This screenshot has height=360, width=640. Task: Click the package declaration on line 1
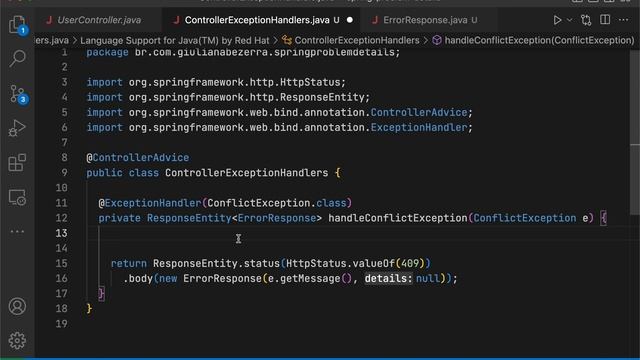click(243, 52)
